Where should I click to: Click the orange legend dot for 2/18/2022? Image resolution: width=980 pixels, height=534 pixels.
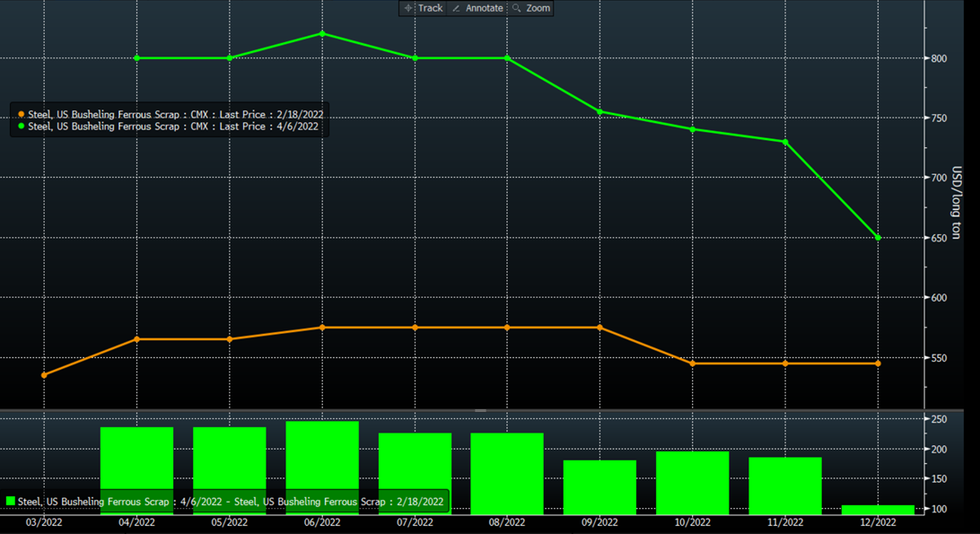coord(21,115)
